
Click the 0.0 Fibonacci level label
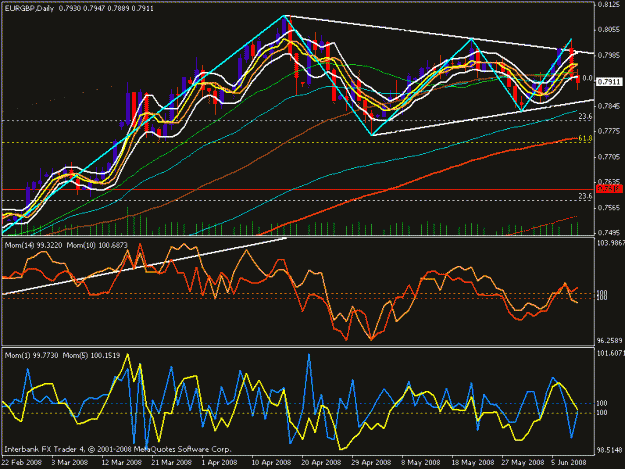[587, 78]
